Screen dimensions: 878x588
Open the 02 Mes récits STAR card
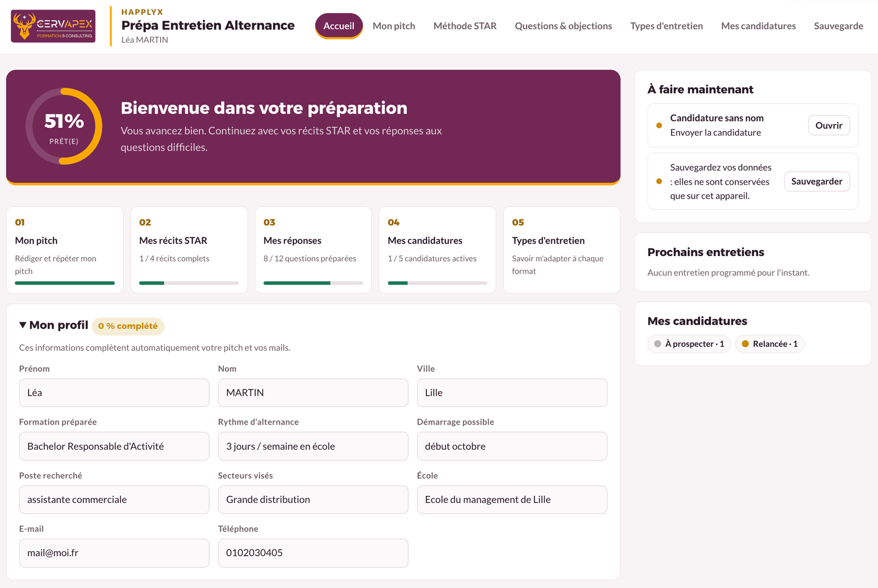(189, 250)
